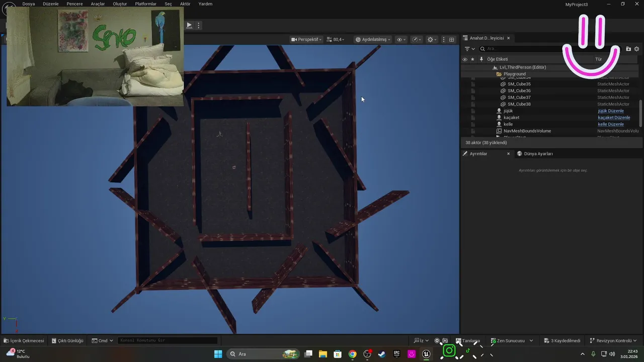Screen dimensions: 644x362
Task: Select kaçaket actor in outliner
Action: tap(511, 118)
